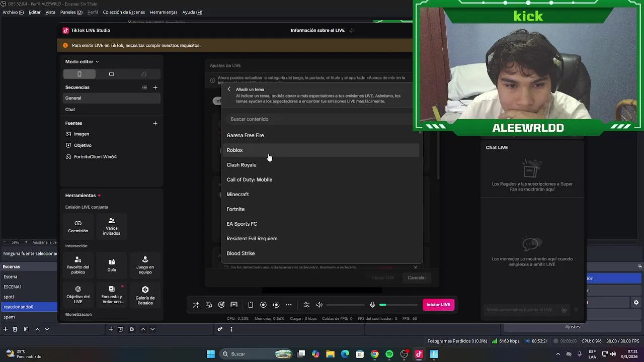Select the reaccionando0 scene in OBS
This screenshot has height=362, width=644.
click(29, 307)
